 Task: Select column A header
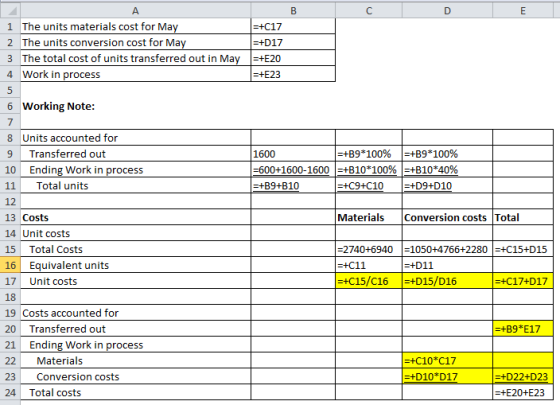click(x=136, y=11)
